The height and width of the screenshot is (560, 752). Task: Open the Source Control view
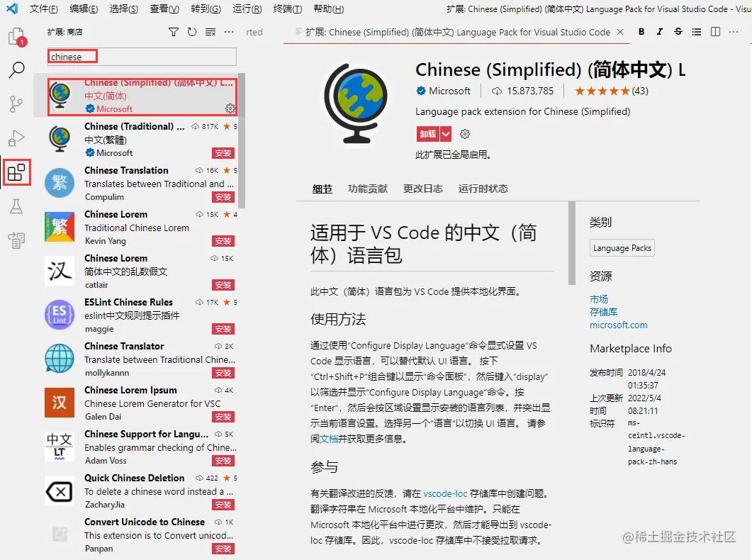tap(16, 103)
